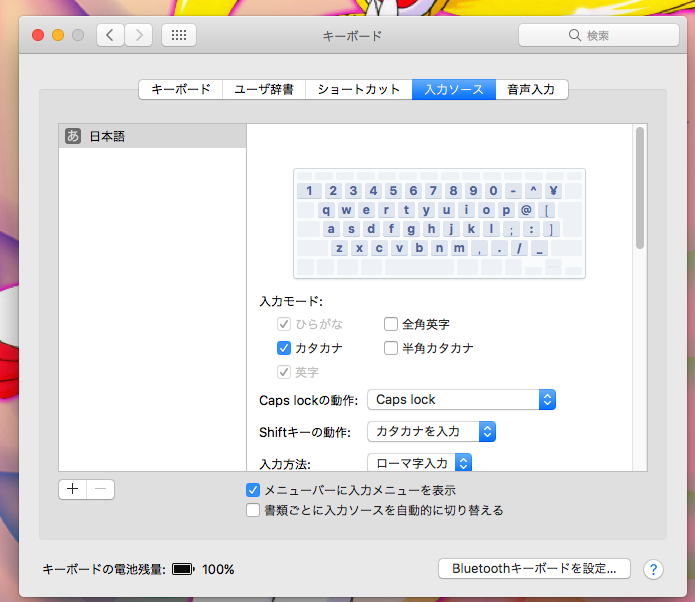
Task: Click the magnifying glass search icon
Action: [575, 35]
